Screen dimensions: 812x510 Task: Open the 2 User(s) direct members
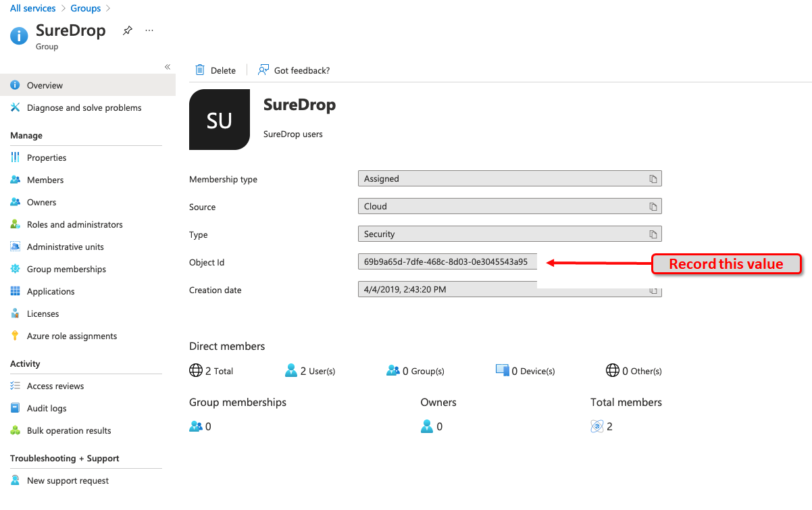click(310, 371)
